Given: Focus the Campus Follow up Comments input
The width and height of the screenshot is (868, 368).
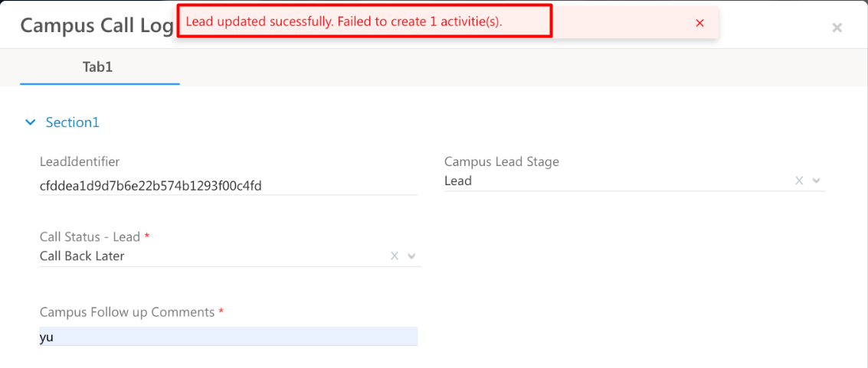Looking at the screenshot, I should tap(228, 336).
